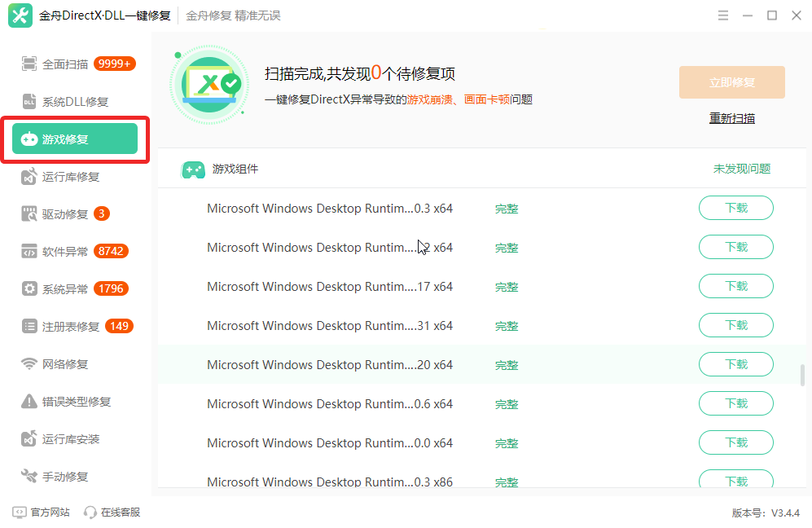The width and height of the screenshot is (812, 528).
Task: Click 完整 status on the ...31 x64 row
Action: (x=507, y=326)
